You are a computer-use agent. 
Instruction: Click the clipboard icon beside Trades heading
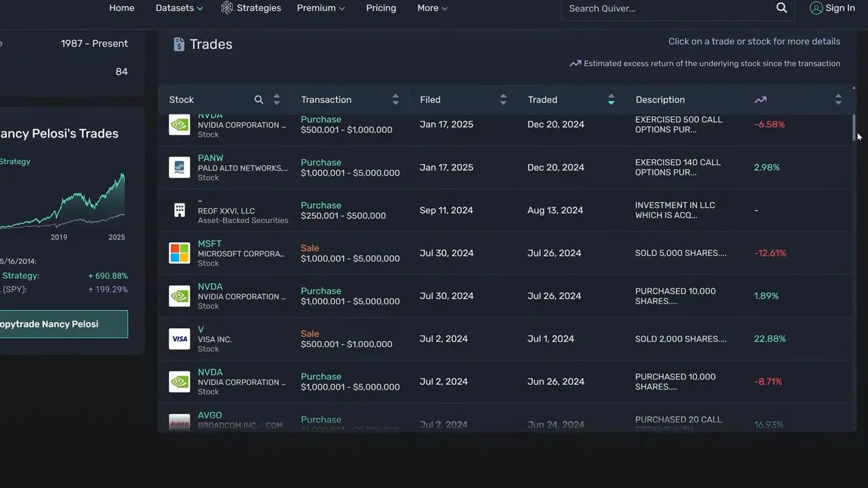[x=178, y=43]
